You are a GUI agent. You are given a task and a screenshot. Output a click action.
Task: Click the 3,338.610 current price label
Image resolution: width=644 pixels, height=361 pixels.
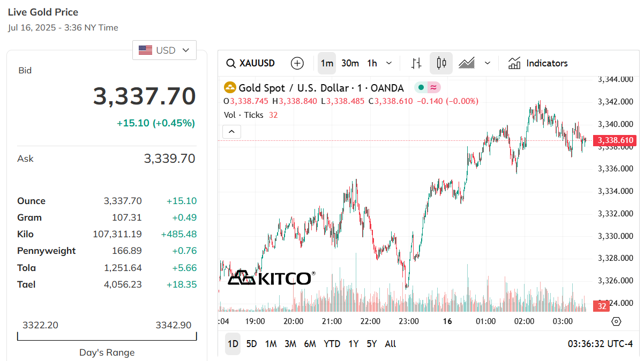(x=616, y=141)
